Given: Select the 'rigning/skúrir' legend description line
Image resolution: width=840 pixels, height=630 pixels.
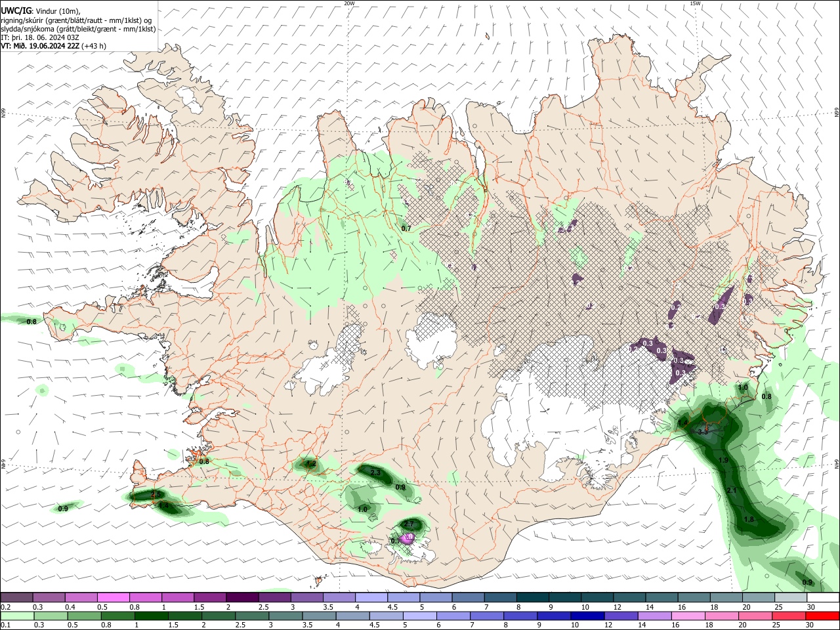Looking at the screenshot, I should [x=76, y=20].
